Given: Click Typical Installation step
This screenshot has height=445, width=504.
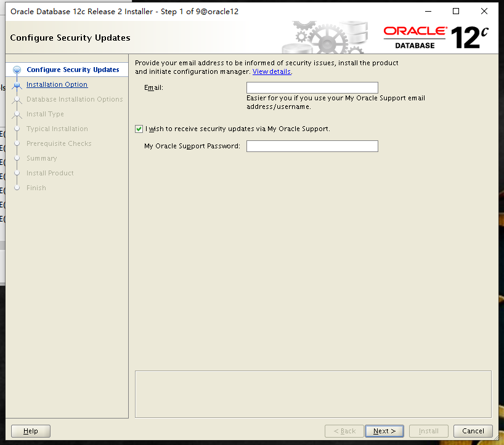Looking at the screenshot, I should [x=57, y=129].
